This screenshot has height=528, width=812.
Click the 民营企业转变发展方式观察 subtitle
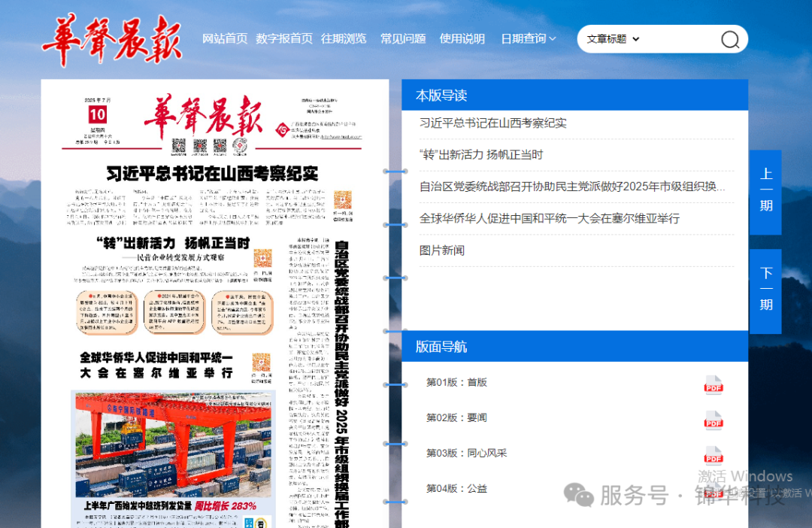174,257
